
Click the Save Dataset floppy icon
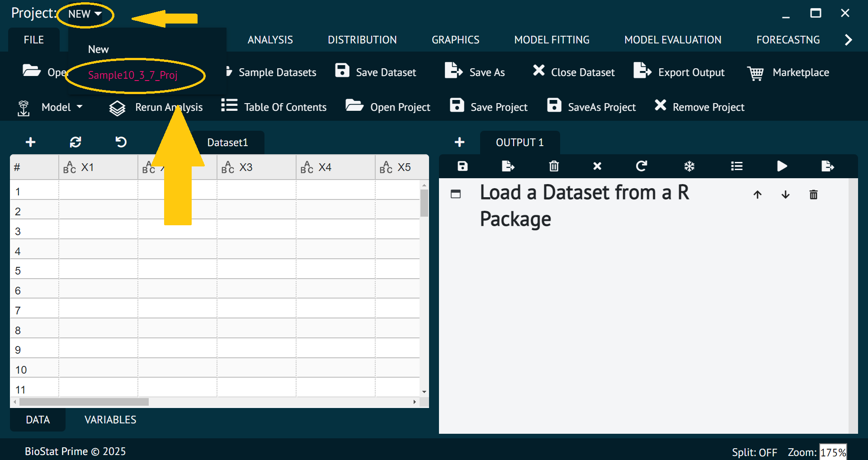(x=342, y=71)
